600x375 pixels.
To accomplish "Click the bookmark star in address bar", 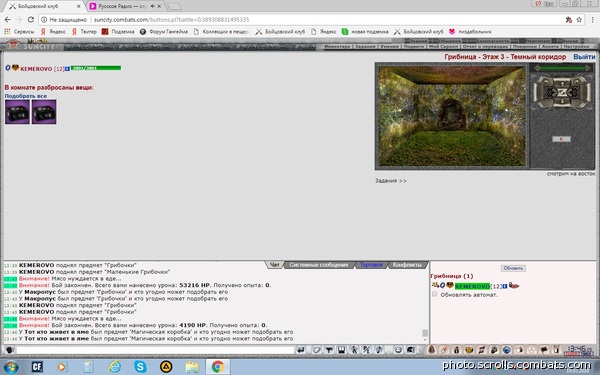I will (579, 20).
